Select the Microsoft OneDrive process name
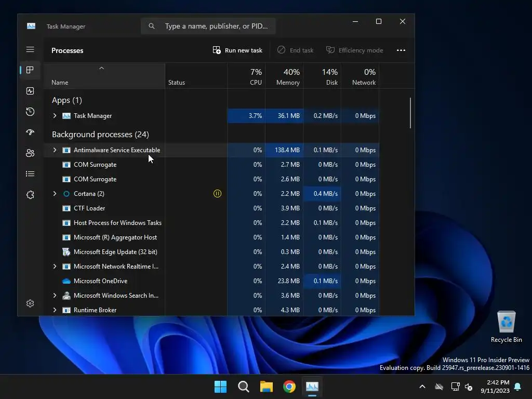 (x=100, y=281)
